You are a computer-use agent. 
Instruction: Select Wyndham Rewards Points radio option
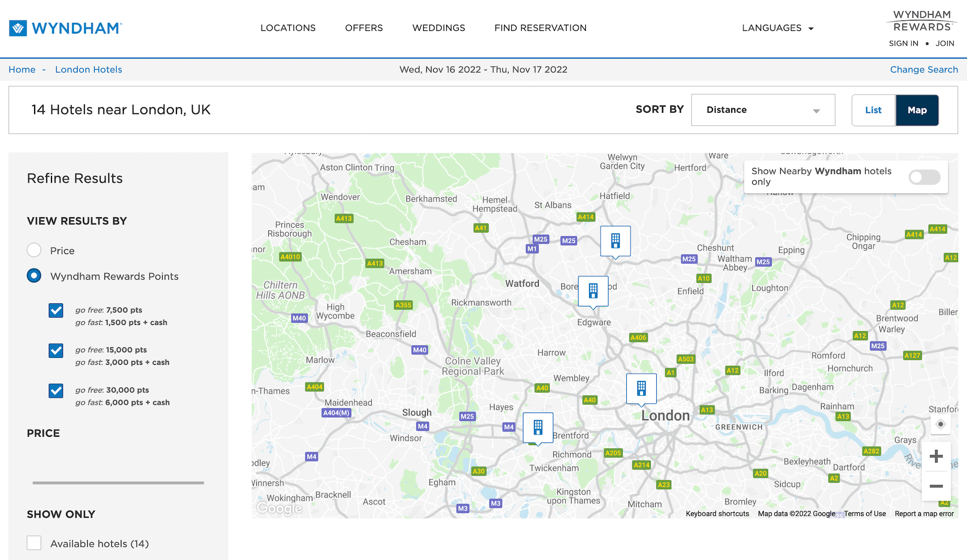(x=34, y=276)
